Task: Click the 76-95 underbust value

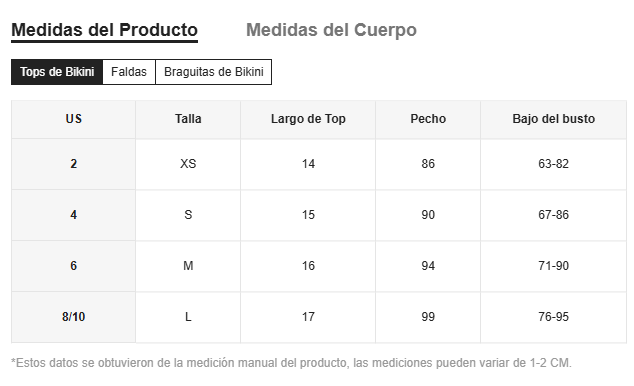Action: tap(554, 316)
